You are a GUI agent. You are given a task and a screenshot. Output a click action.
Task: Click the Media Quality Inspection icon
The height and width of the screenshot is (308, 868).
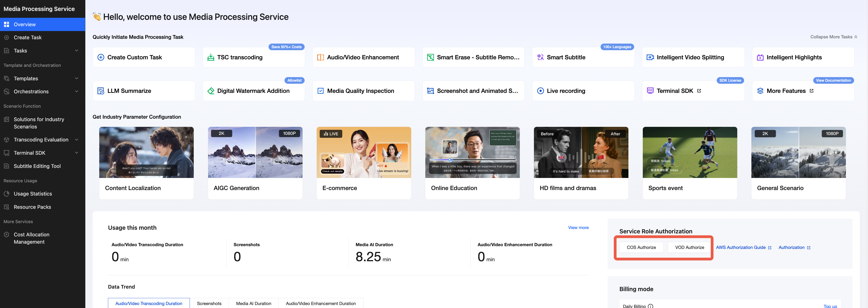pyautogui.click(x=320, y=91)
